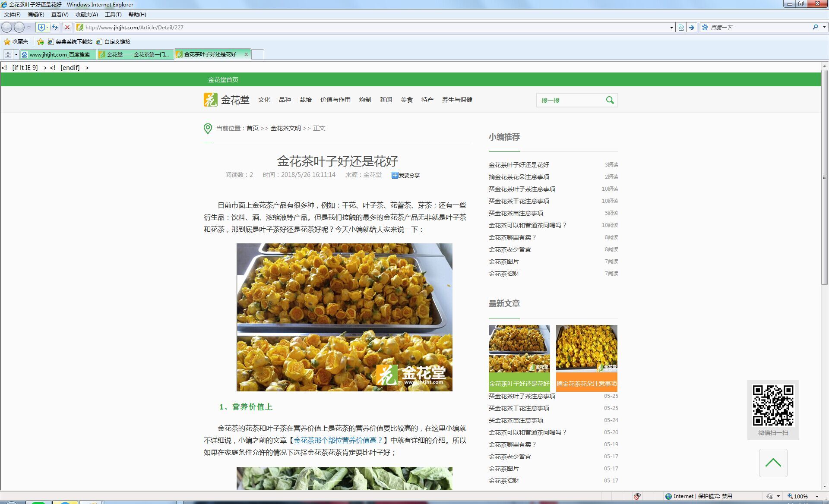Open the 收藏夹(A) menu
Image resolution: width=829 pixels, height=504 pixels.
[86, 15]
